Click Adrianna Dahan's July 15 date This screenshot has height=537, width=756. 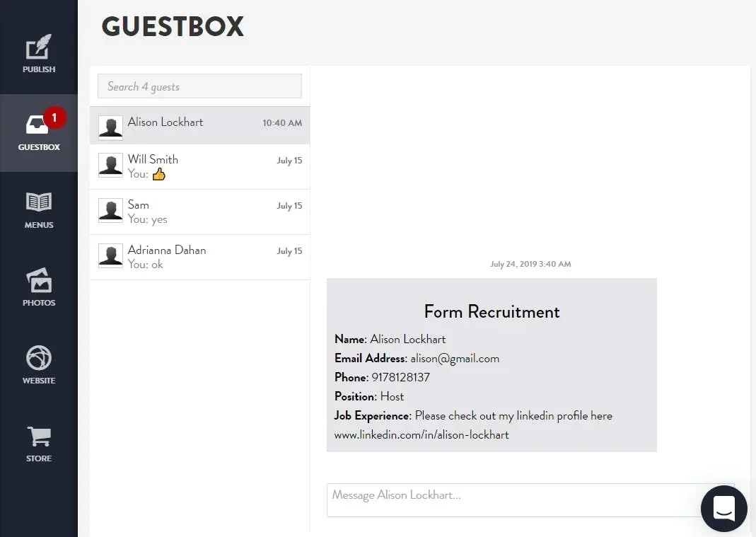click(x=289, y=251)
